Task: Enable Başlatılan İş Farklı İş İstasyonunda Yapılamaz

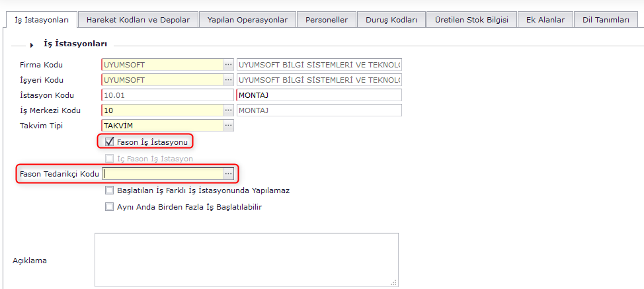Action: 110,190
